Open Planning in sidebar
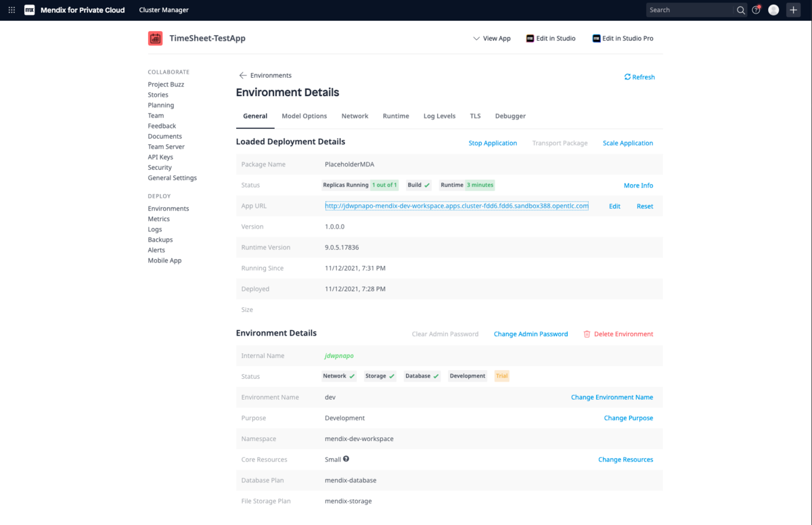 [x=161, y=105]
